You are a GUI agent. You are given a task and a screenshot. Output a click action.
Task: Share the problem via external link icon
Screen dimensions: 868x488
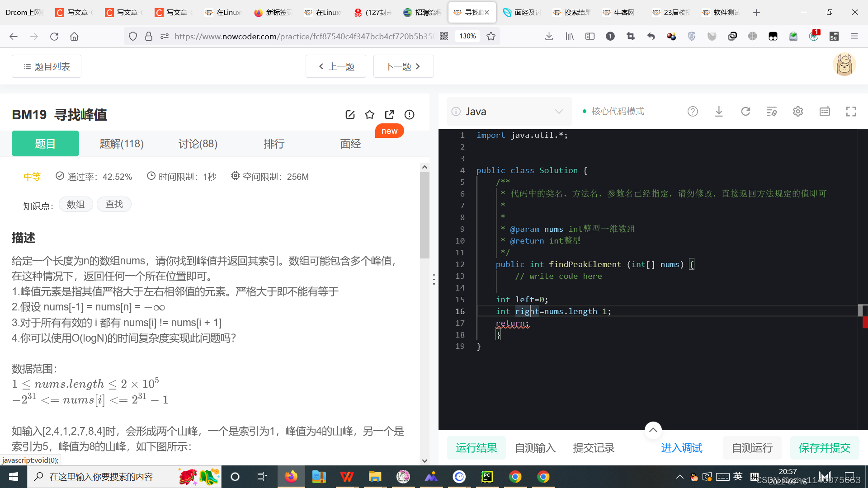click(389, 114)
